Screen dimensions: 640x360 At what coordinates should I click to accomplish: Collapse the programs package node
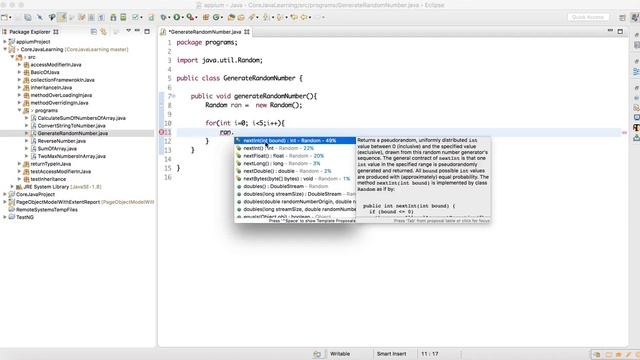[19, 110]
